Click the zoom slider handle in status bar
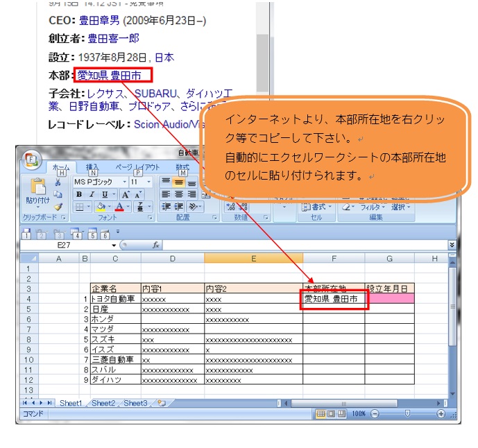This screenshot has height=448, width=478. [x=407, y=413]
